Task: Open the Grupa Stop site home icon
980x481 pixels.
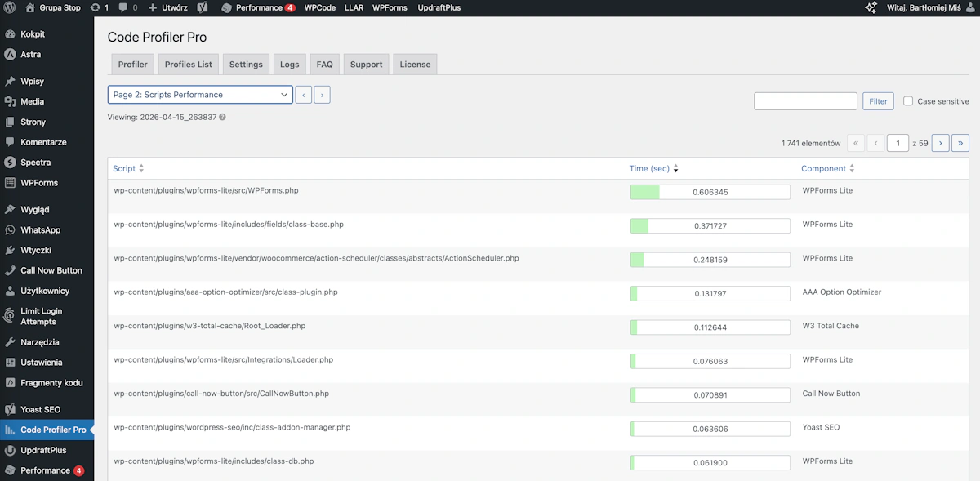Action: pos(30,7)
